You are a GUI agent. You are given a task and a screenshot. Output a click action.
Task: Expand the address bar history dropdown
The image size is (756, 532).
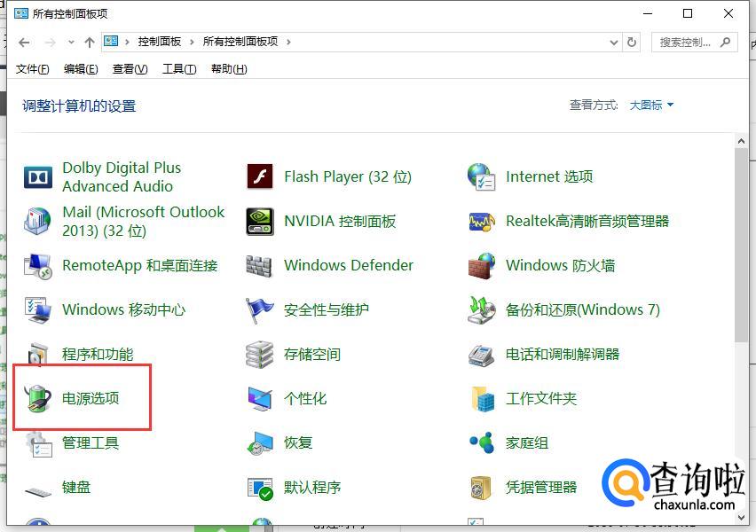point(614,43)
